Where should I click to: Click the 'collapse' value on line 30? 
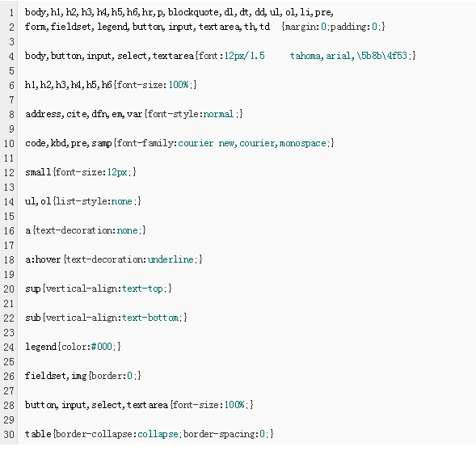point(158,434)
